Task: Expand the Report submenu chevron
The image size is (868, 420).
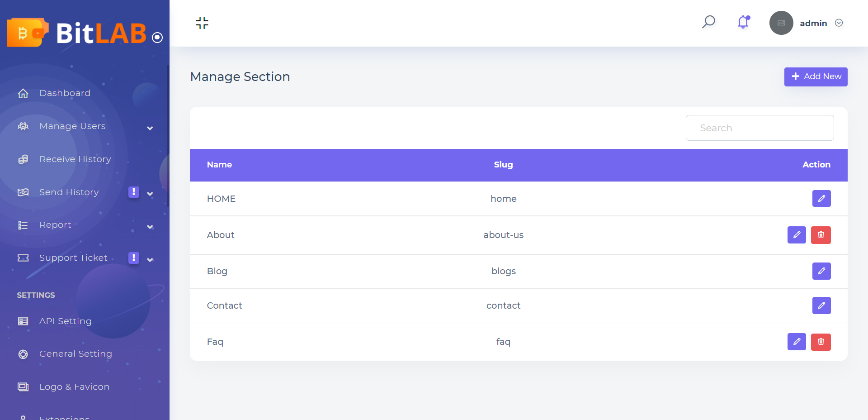Action: (150, 227)
